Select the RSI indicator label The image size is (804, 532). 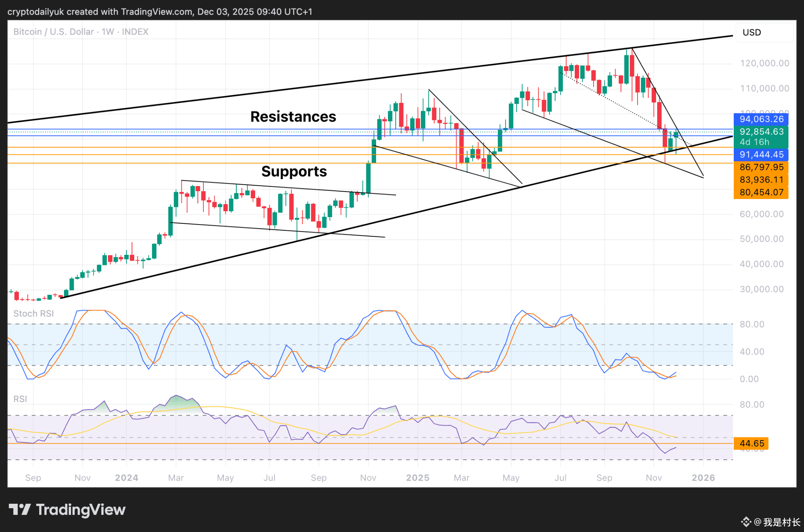coord(20,399)
